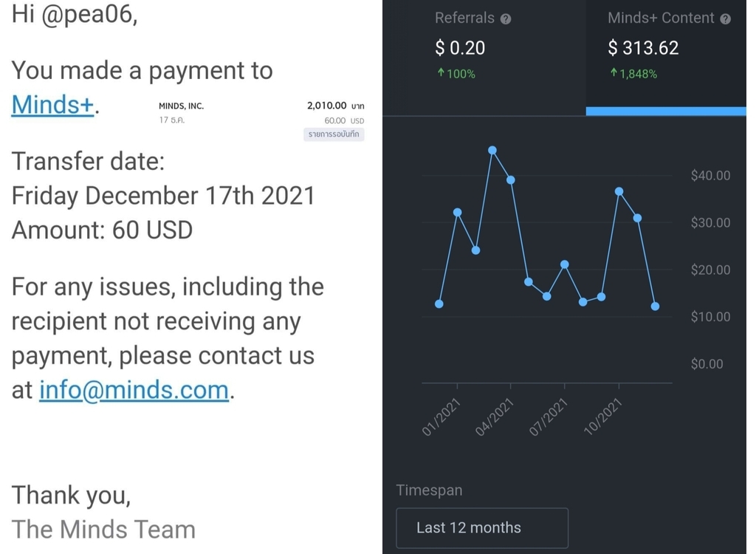The width and height of the screenshot is (756, 554).
Task: Click the green arrow beside 100%
Action: pyautogui.click(x=441, y=74)
